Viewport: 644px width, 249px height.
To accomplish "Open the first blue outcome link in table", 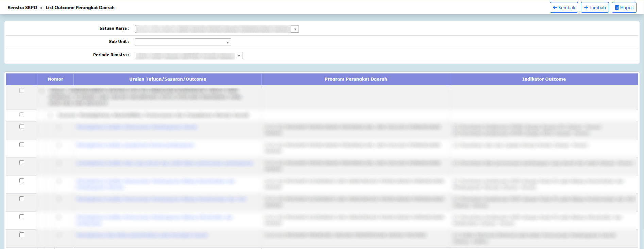I will [136, 127].
